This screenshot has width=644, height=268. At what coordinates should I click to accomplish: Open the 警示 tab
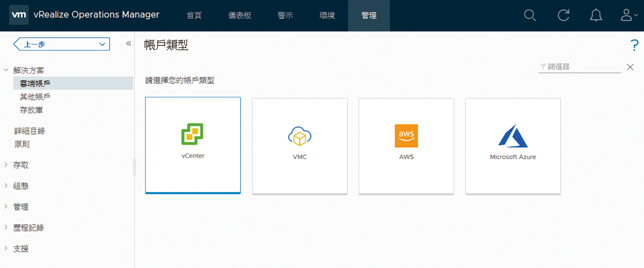click(285, 15)
